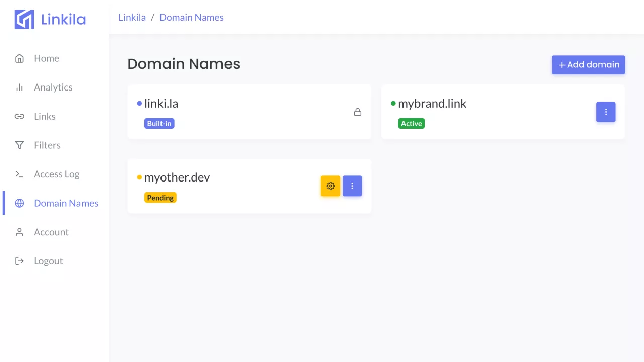Screen dimensions: 644x362
Task: Click the Linkila logo icon
Action: coord(24,20)
